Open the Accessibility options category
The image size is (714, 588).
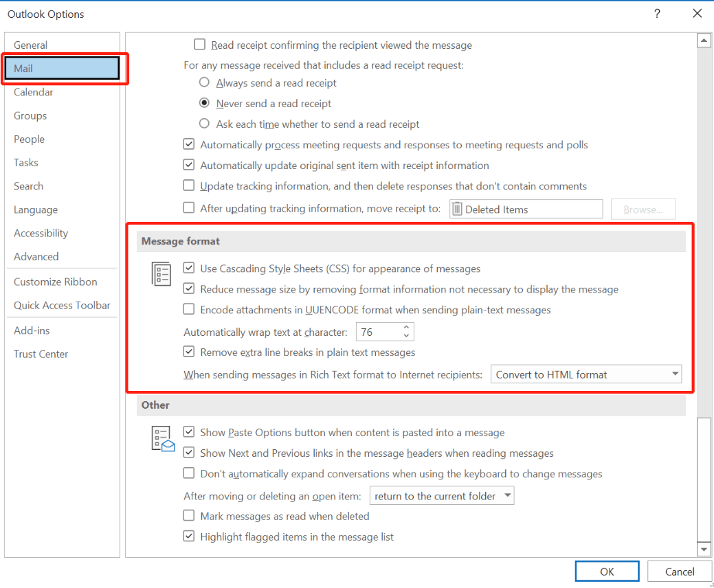point(62,233)
